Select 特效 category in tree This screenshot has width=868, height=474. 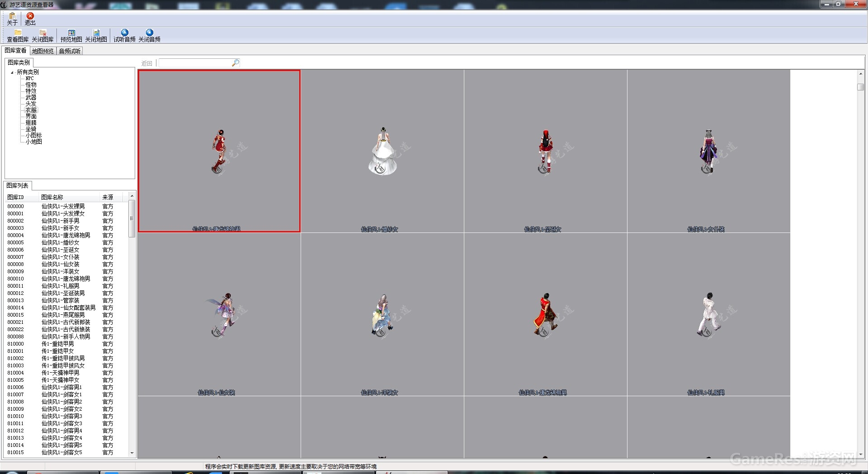pyautogui.click(x=31, y=91)
